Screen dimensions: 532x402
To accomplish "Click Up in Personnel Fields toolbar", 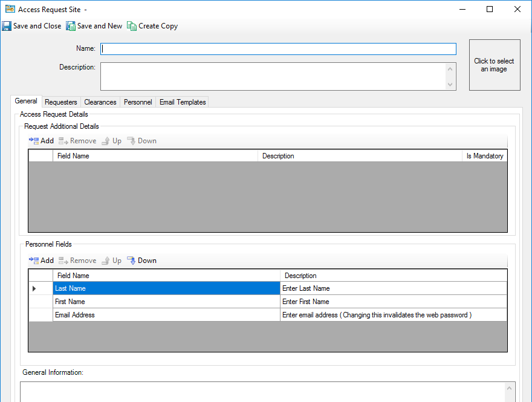I will pos(111,261).
